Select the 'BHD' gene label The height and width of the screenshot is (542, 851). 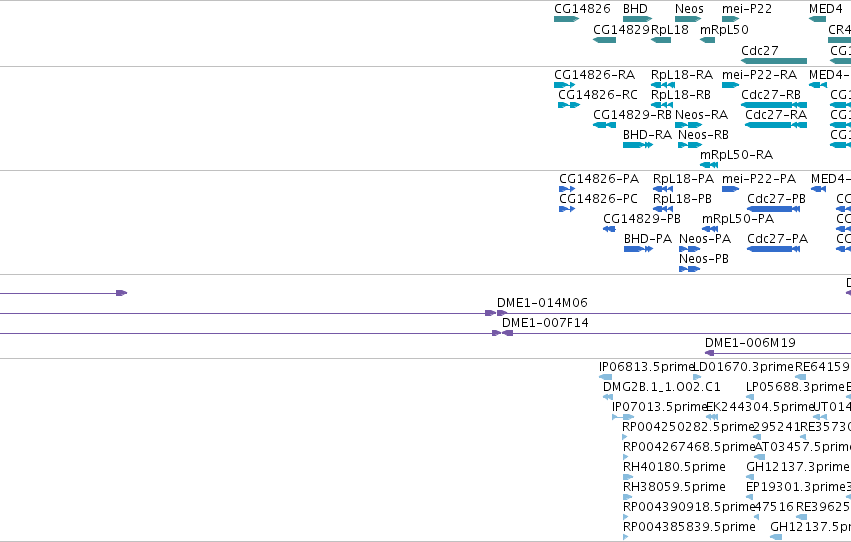tap(635, 9)
